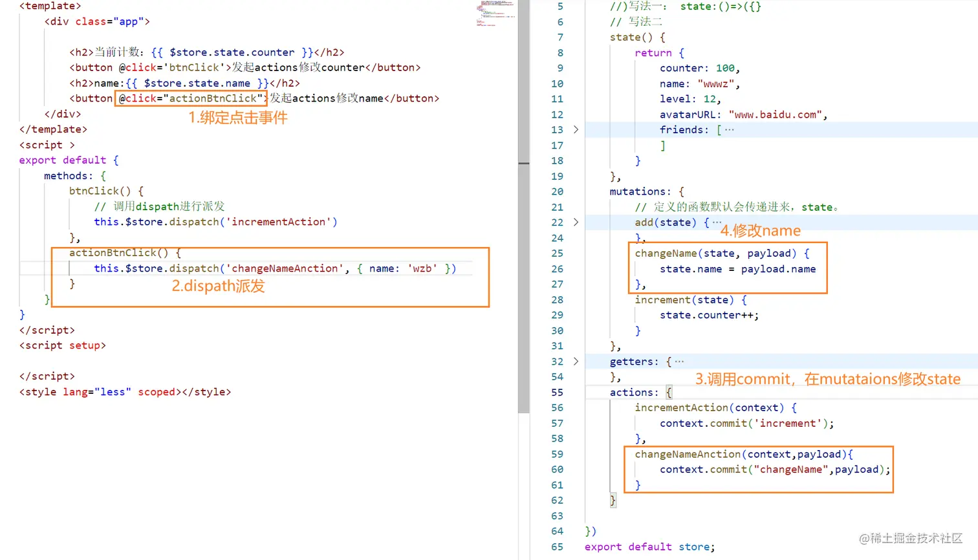Click the ellipsis after 'getters: {'
Viewport: 978px width, 560px height.
[x=679, y=361]
